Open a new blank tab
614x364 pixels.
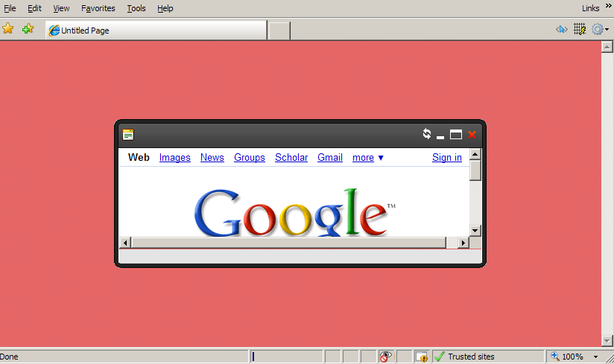pos(279,31)
